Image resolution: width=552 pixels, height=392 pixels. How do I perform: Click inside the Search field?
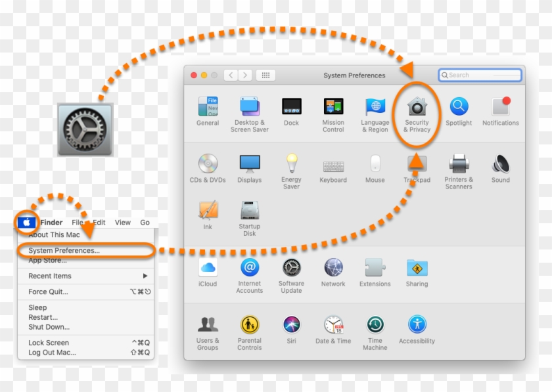pyautogui.click(x=480, y=74)
